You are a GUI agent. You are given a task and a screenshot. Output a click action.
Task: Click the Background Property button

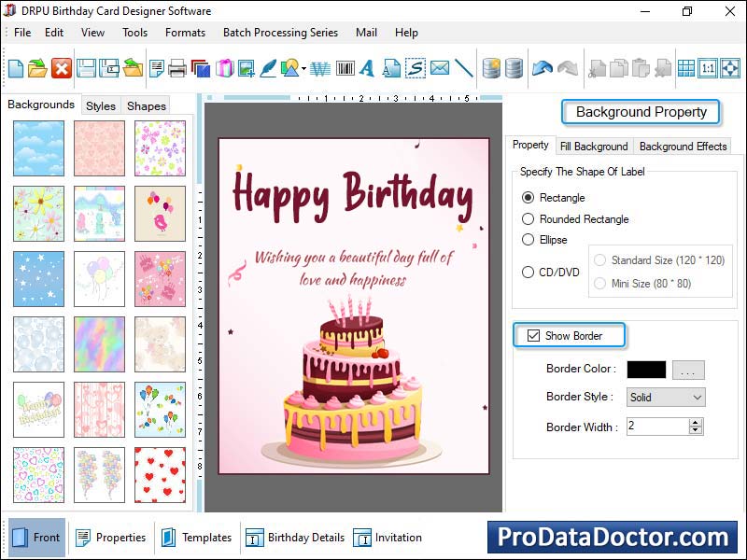(x=641, y=112)
